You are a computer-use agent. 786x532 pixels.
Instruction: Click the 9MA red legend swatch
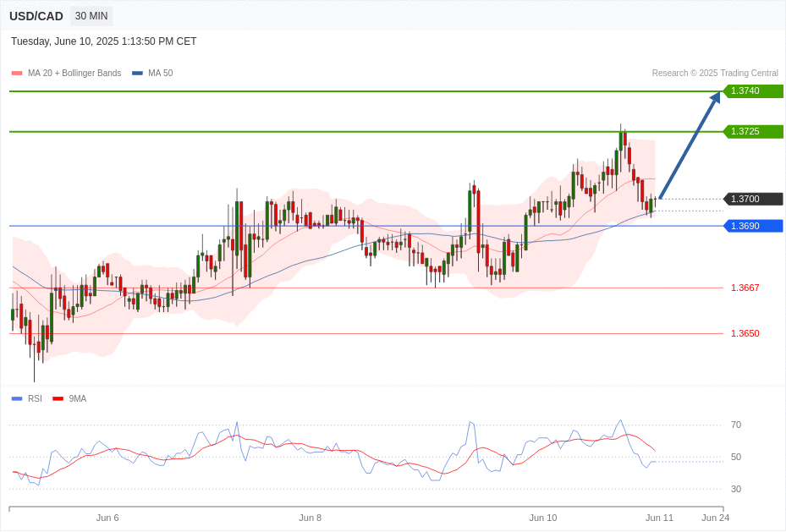58,398
